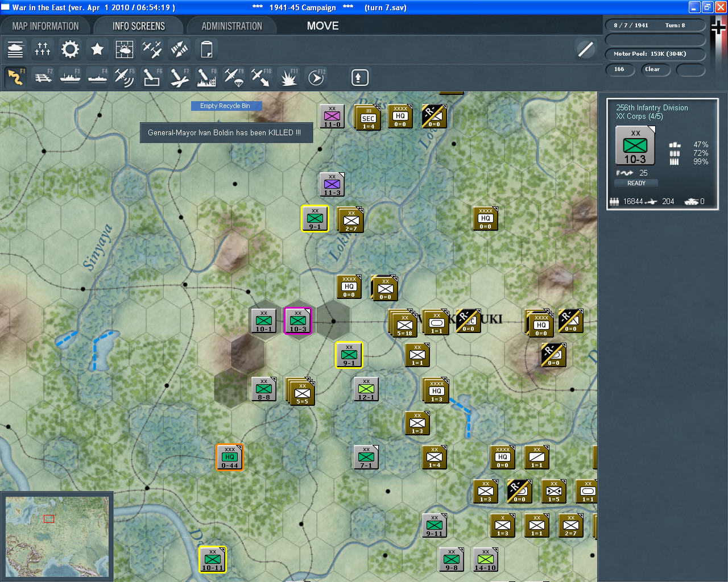Open the 256th Infantry Division name link
Screen dimensions: 728x582
click(652, 107)
